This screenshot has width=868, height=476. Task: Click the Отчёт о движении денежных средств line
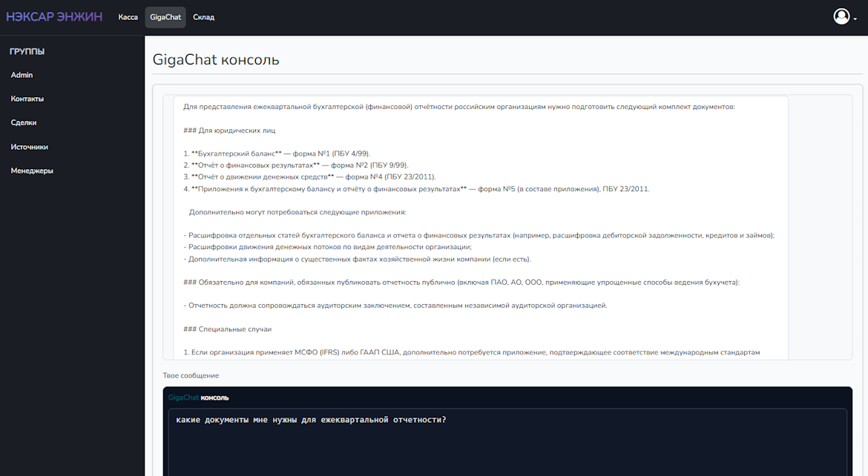click(x=309, y=177)
